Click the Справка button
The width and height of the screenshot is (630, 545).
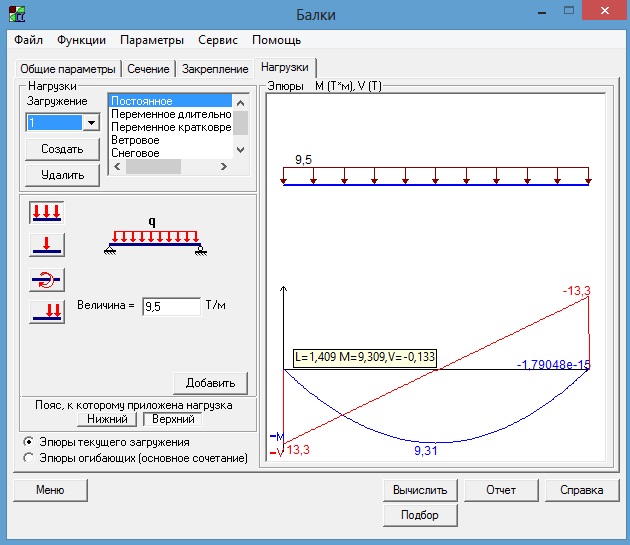tap(582, 490)
